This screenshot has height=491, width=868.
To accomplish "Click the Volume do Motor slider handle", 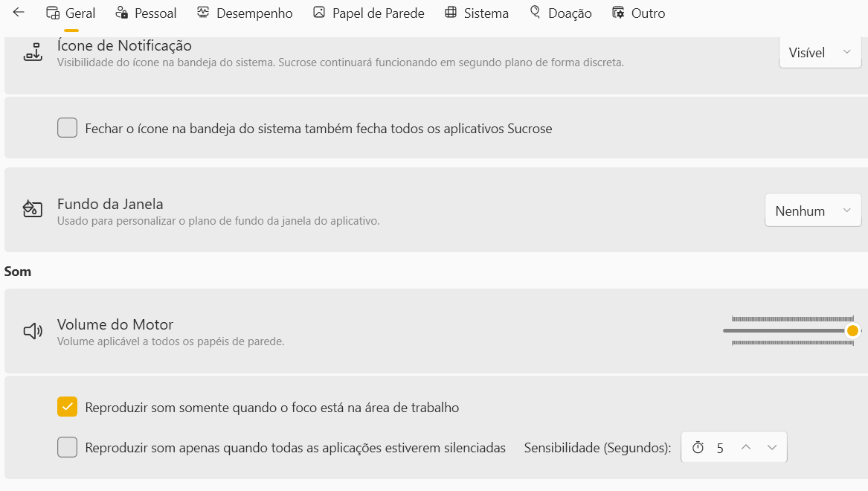I will [853, 330].
